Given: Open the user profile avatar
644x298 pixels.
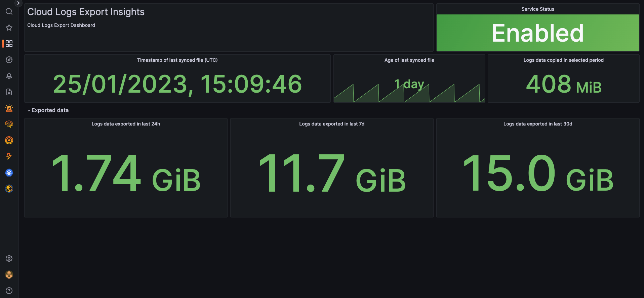Looking at the screenshot, I should click(x=9, y=275).
